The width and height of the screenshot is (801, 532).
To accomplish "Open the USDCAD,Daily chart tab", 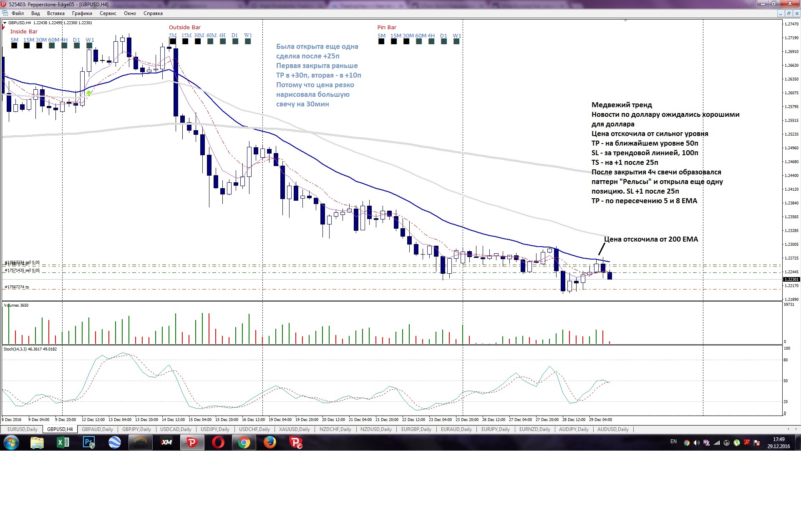I will [x=176, y=429].
